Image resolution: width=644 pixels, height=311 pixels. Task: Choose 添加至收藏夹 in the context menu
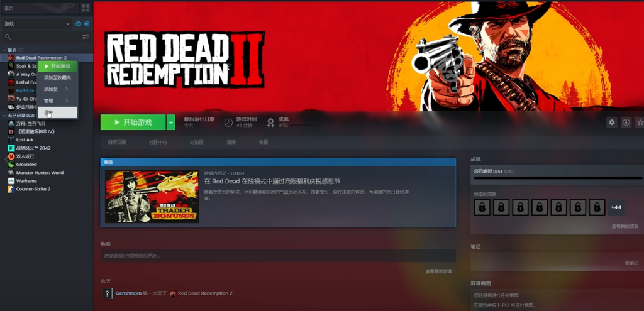click(x=57, y=77)
